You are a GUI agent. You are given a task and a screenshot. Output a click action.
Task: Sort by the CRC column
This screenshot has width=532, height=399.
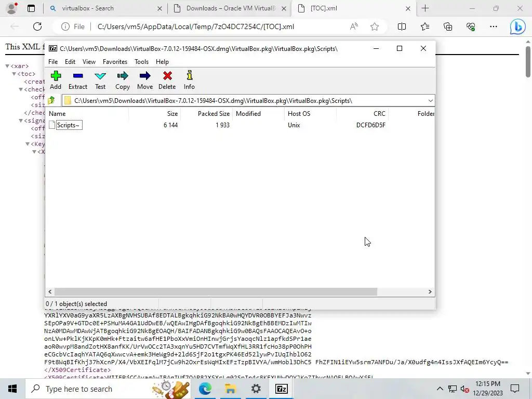362,114
